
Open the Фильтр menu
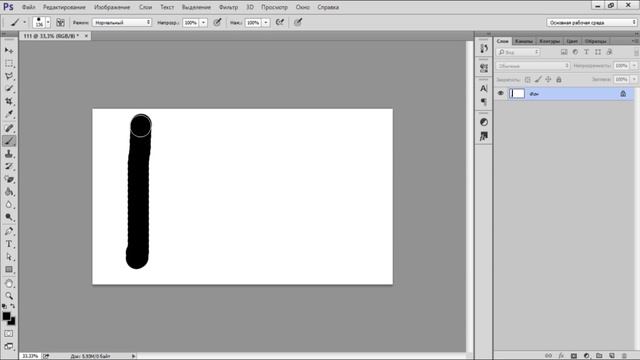pyautogui.click(x=229, y=7)
